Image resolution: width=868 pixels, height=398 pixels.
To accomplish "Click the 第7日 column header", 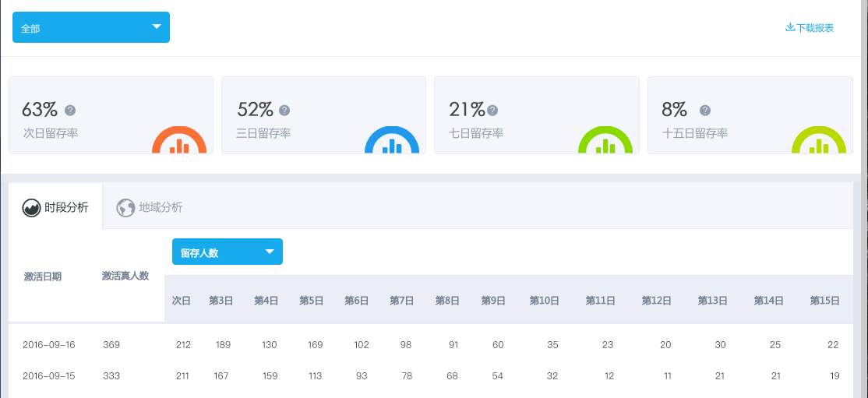I will tap(401, 301).
